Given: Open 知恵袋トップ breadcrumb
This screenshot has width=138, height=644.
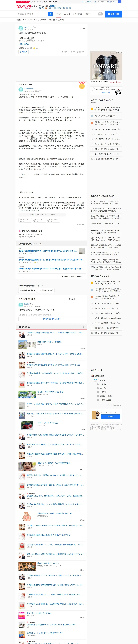Looking at the screenshot, I should [21, 20].
